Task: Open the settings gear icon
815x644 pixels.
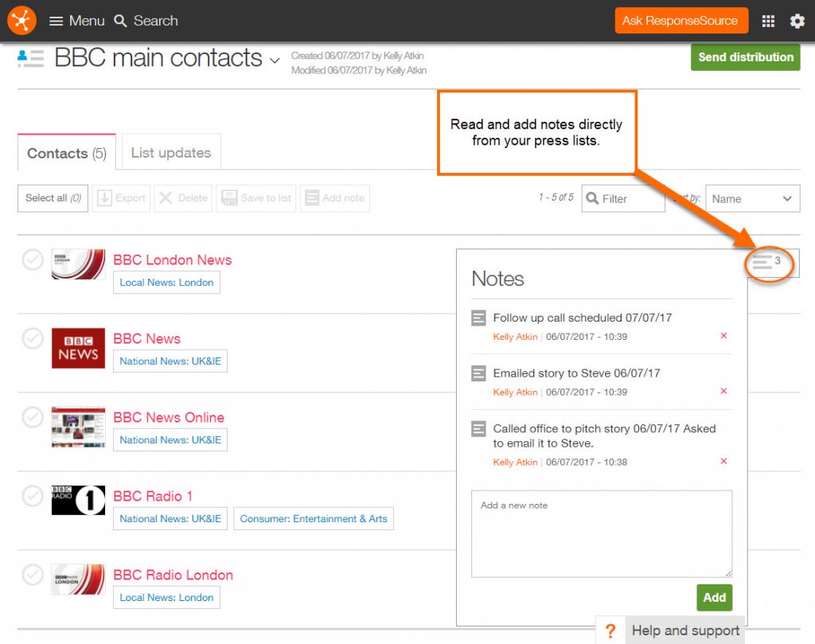Action: (797, 21)
